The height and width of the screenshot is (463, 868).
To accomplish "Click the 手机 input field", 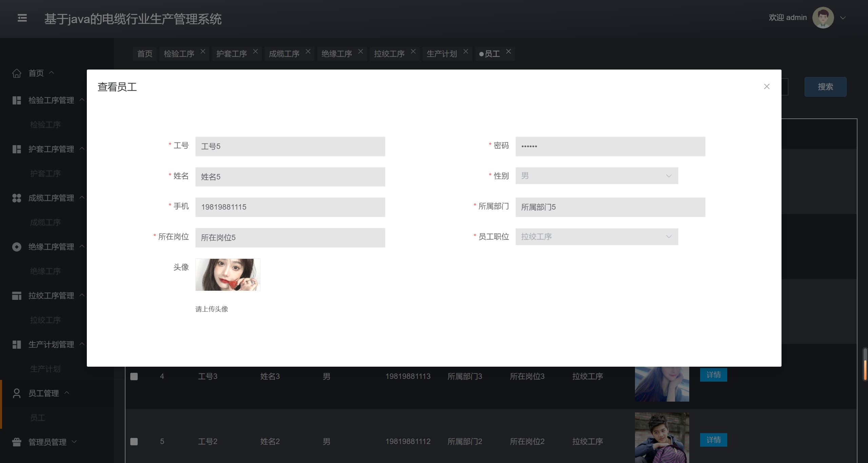I will 290,207.
